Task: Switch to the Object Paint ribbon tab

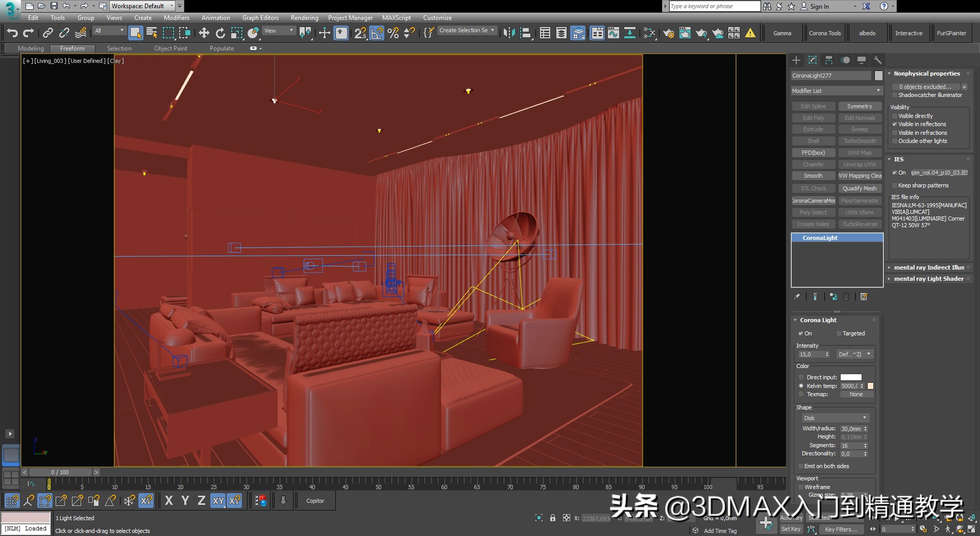Action: pyautogui.click(x=171, y=48)
